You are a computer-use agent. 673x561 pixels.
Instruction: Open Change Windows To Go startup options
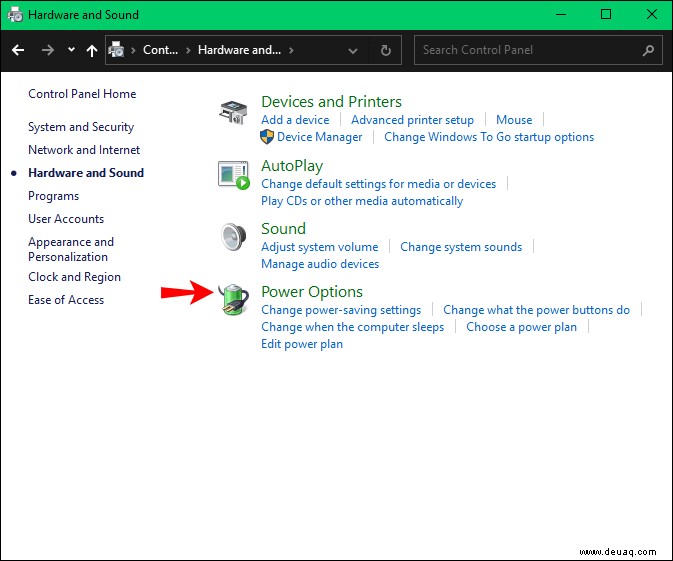coord(489,137)
